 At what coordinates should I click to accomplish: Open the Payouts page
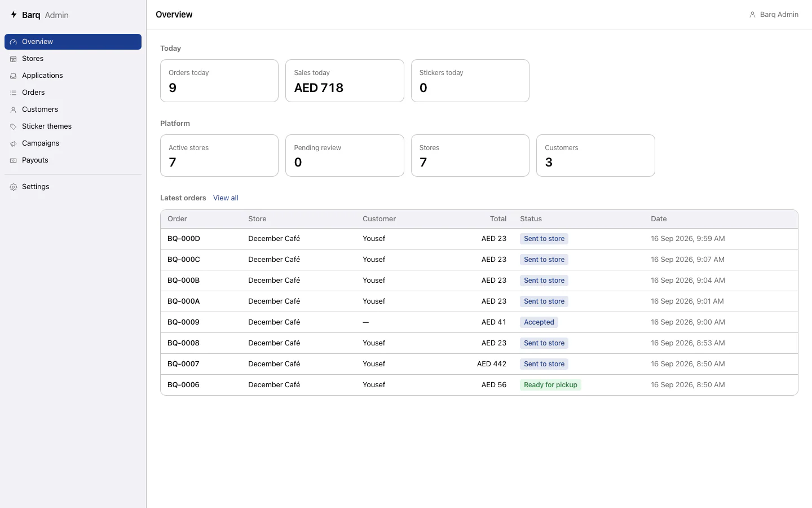click(73, 160)
